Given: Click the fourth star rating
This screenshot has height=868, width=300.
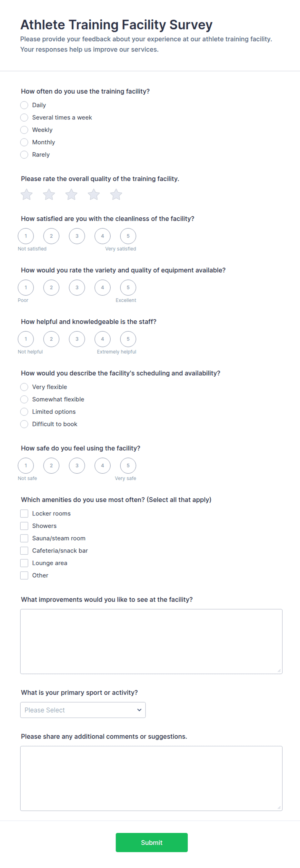Looking at the screenshot, I should 94,194.
